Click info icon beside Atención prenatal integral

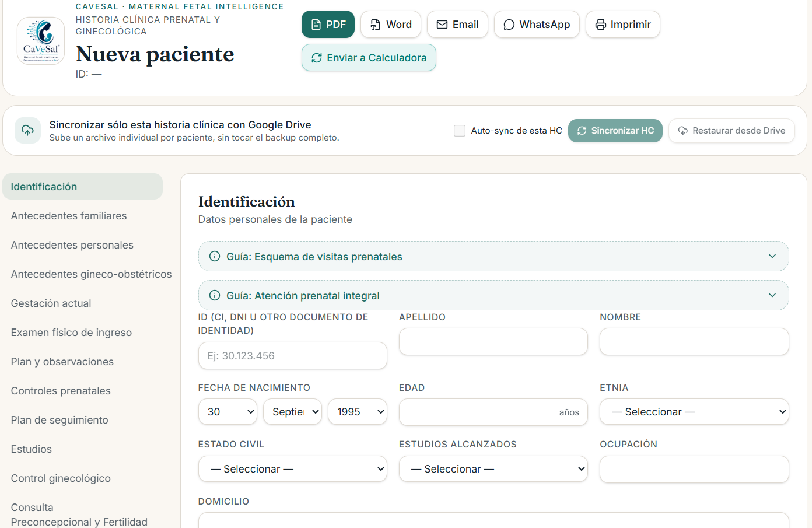pos(215,295)
